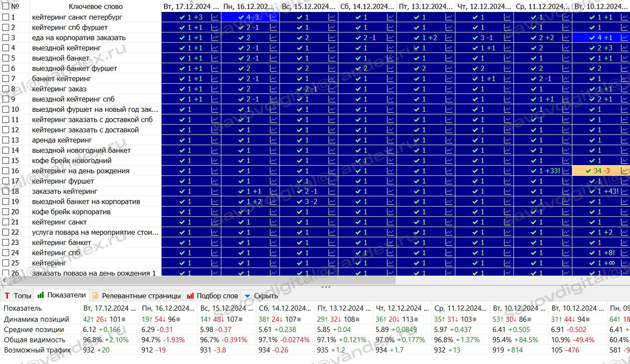This screenshot has height=364, width=630.
Task: Open chart icon for keyword 7 on 12.12.2024
Action: pos(507,79)
